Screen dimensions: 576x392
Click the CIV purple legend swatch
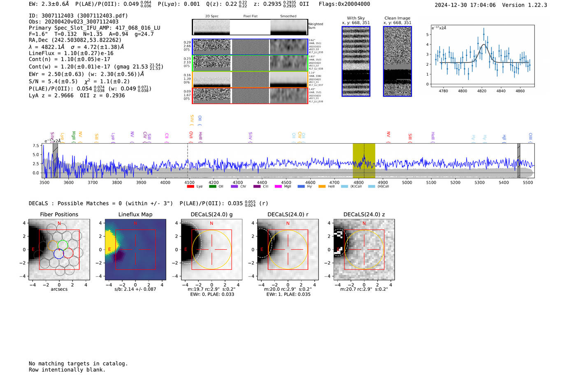[235, 186]
